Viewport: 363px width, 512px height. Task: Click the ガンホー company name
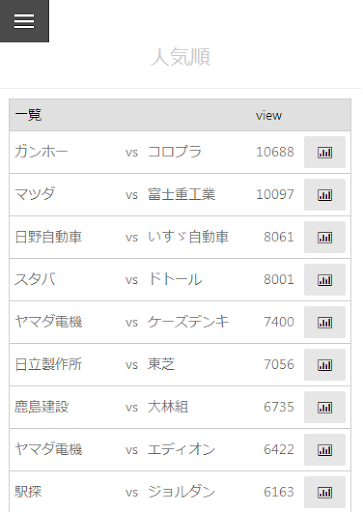41,152
